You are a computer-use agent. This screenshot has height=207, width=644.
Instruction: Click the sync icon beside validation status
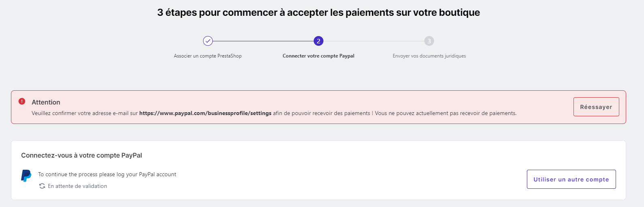(42, 186)
